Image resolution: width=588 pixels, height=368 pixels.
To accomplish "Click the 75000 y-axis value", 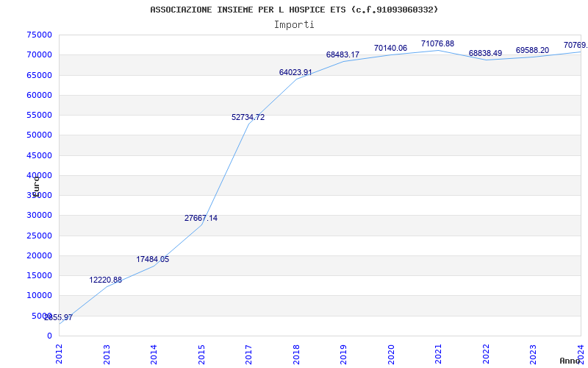I will point(40,35).
